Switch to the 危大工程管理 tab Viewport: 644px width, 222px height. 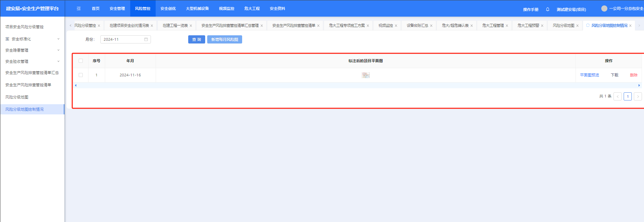pos(493,25)
